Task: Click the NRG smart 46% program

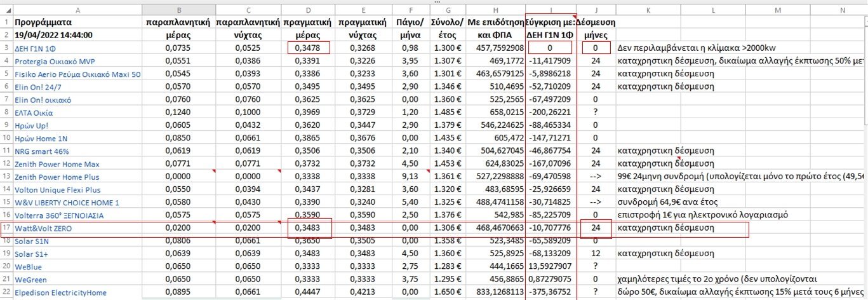Action: click(43, 151)
